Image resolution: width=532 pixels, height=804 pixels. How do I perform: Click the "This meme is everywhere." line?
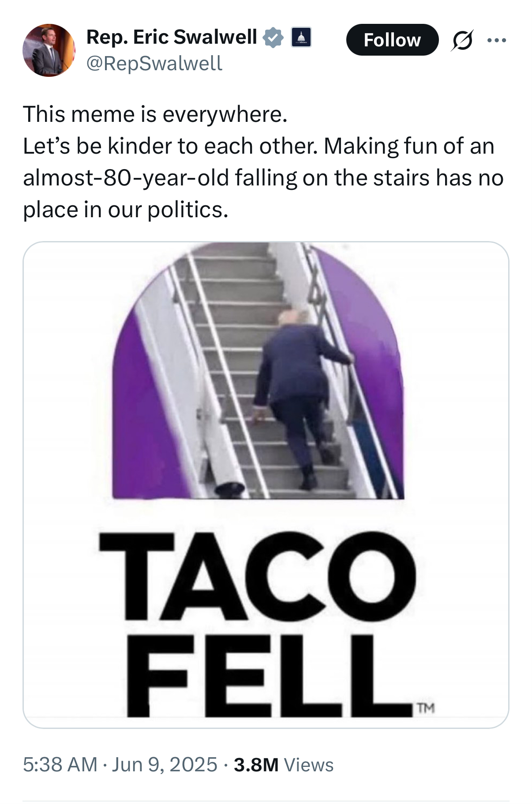155,114
